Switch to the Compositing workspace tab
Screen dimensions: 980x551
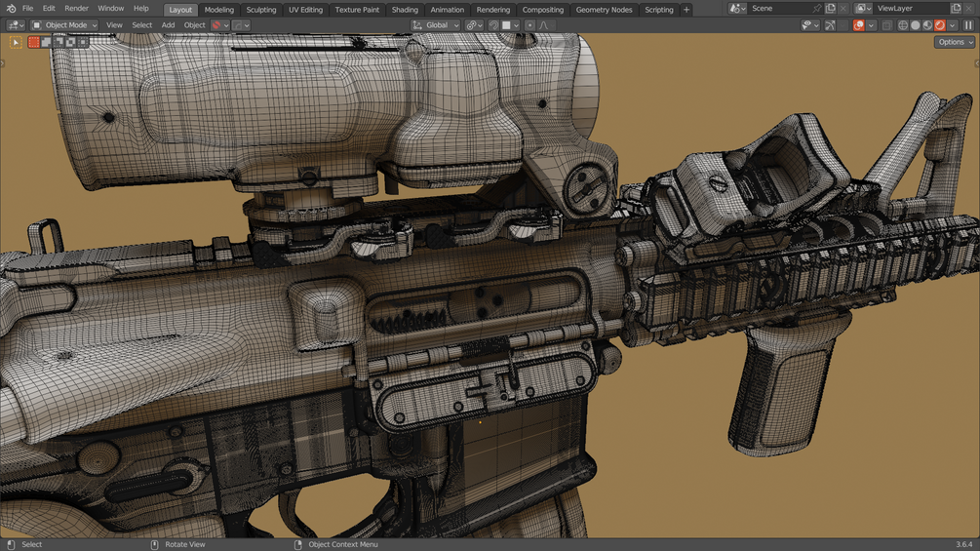click(x=542, y=10)
